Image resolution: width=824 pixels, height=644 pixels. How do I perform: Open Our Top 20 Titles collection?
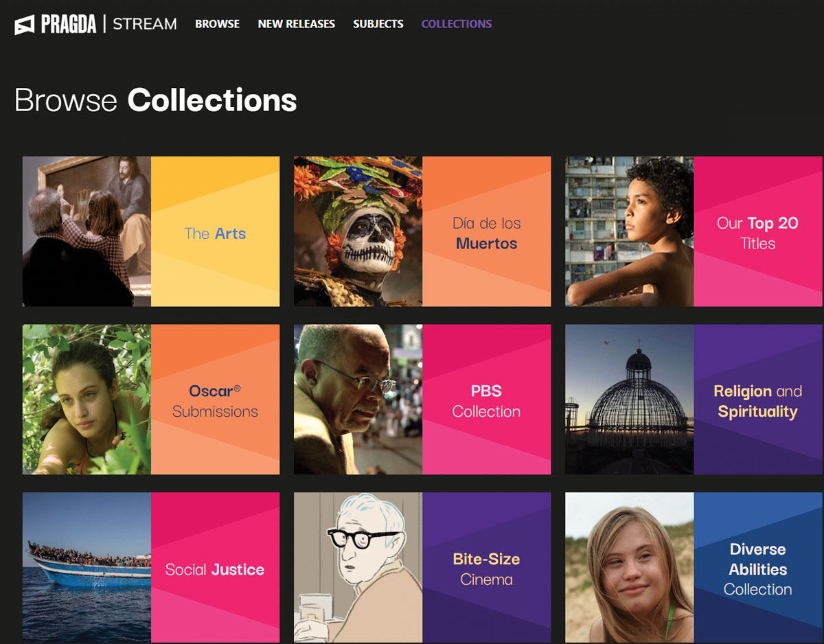(757, 233)
